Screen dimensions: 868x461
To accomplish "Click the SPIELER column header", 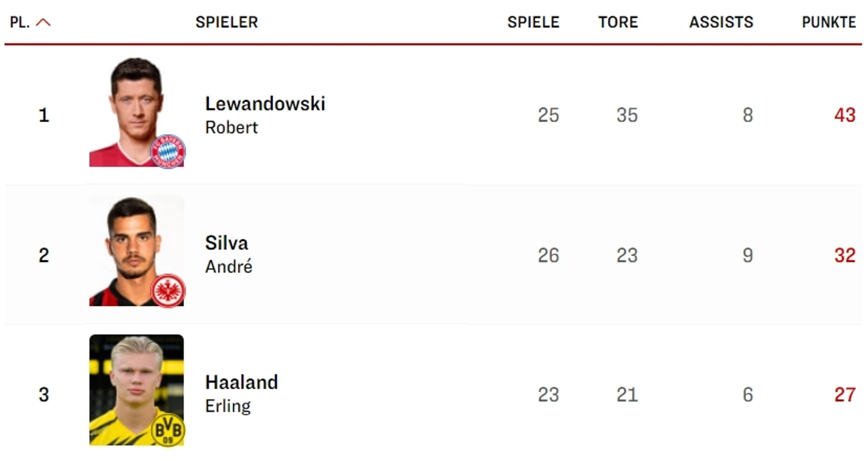I will tap(227, 23).
